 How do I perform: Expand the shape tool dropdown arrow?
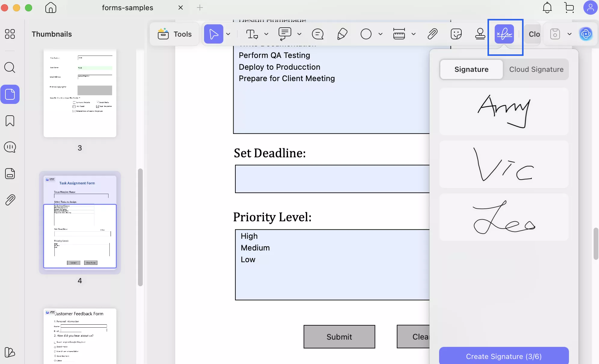coord(380,34)
